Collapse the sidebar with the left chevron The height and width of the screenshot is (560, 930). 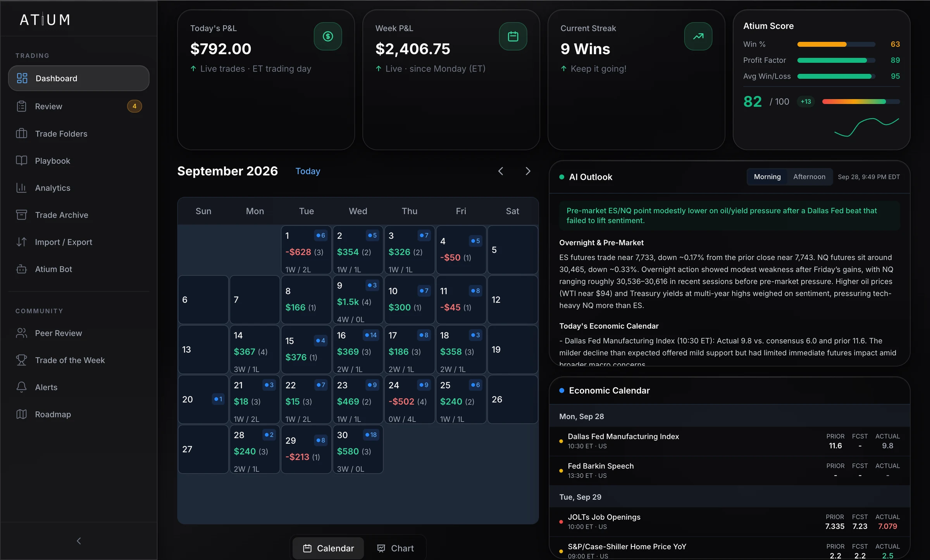[79, 541]
